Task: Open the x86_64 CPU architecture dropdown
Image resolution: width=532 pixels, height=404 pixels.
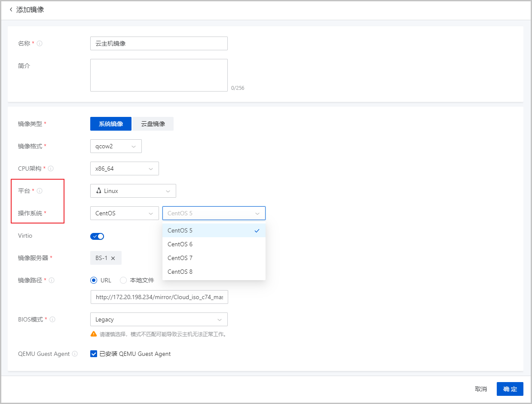Action: point(125,168)
